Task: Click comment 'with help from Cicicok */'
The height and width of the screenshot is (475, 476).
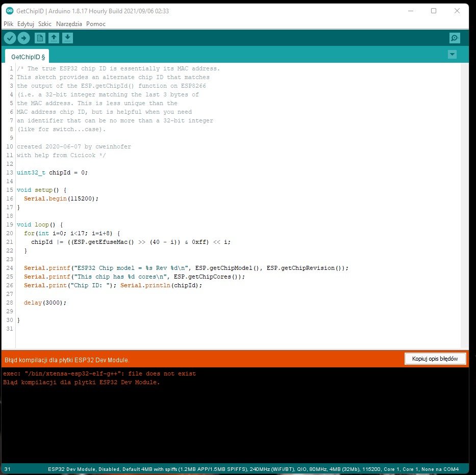Action: point(61,155)
